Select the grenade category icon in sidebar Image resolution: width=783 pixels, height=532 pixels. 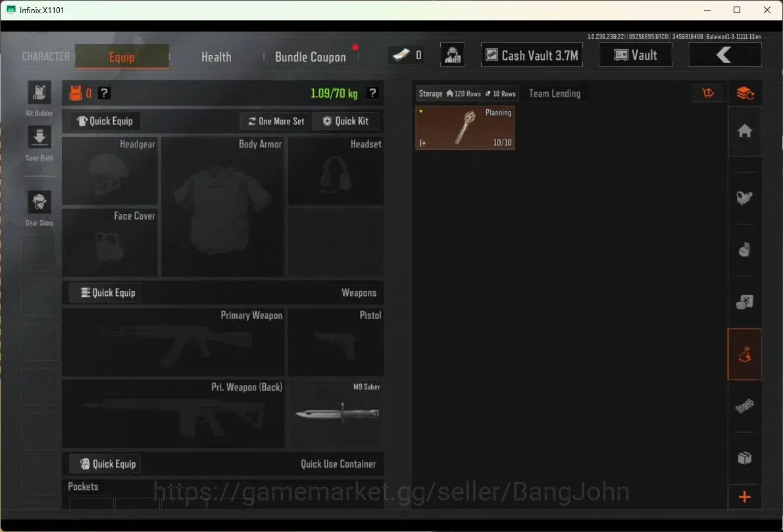[745, 249]
